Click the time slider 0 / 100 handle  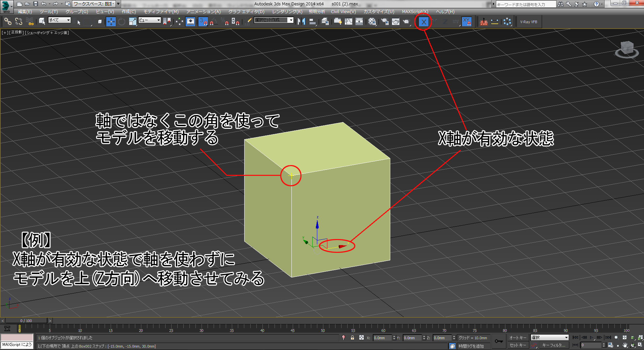tap(26, 321)
